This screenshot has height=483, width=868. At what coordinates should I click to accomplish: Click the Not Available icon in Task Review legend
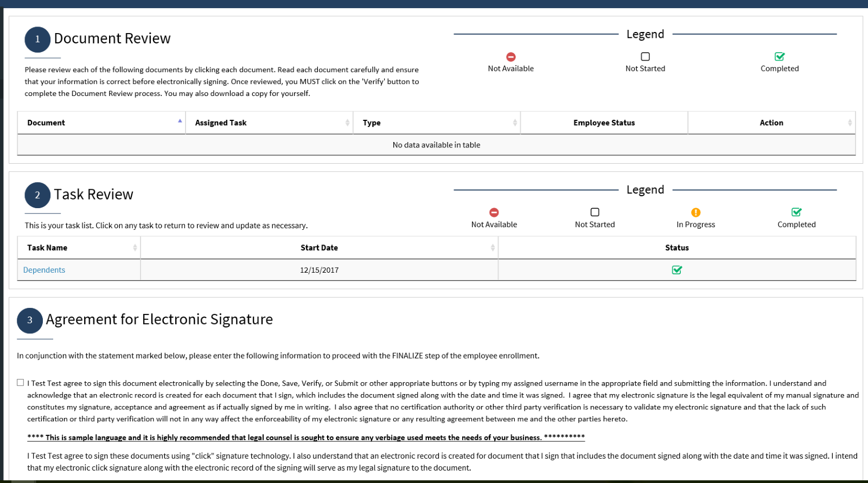(494, 212)
